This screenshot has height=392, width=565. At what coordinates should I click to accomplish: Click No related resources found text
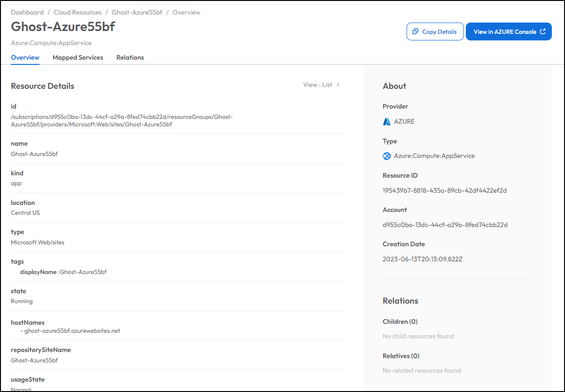pyautogui.click(x=422, y=370)
